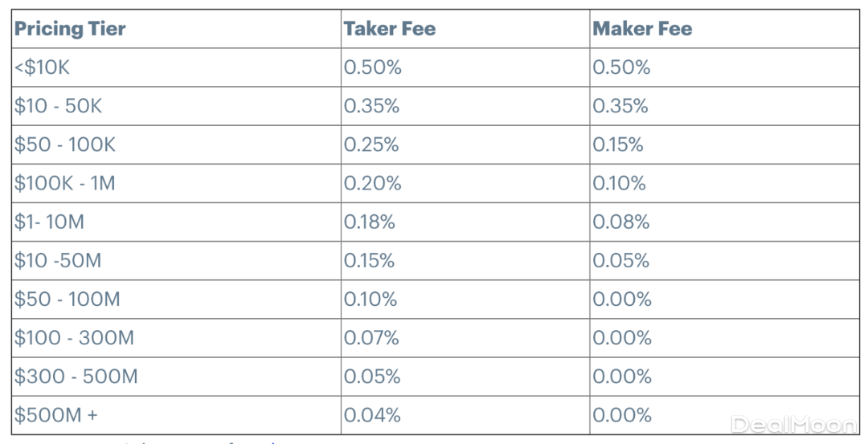
Task: Select the $500M + tier cell
Action: pyautogui.click(x=55, y=415)
